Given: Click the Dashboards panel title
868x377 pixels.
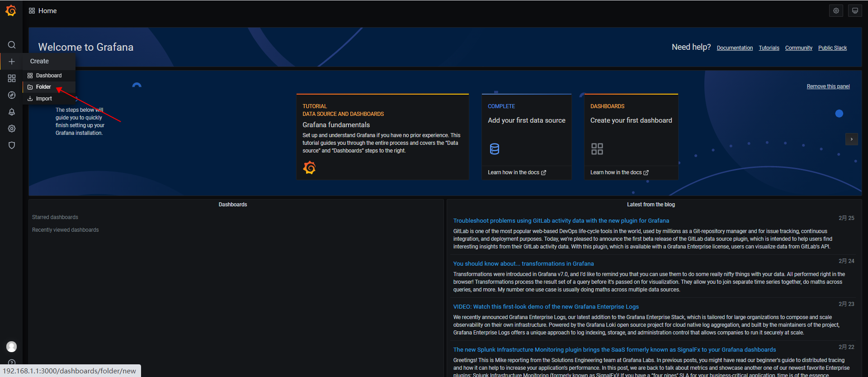Looking at the screenshot, I should 233,205.
